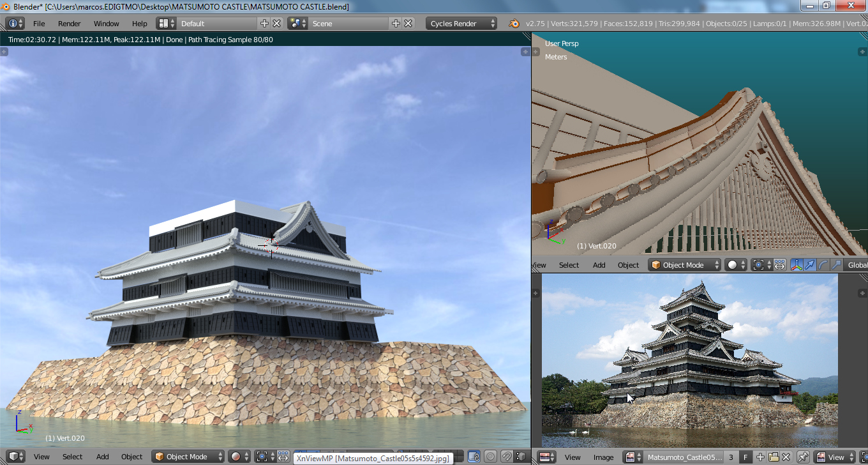Click the image user count 3
The height and width of the screenshot is (465, 868).
731,457
